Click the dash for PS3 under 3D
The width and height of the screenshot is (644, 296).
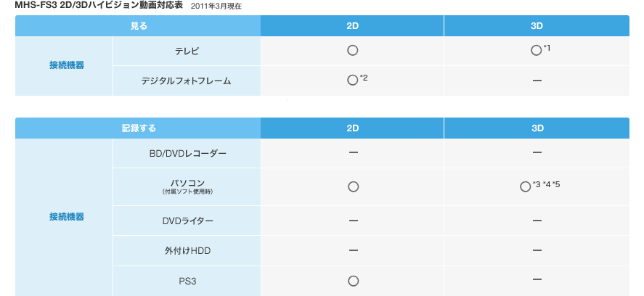(x=537, y=280)
